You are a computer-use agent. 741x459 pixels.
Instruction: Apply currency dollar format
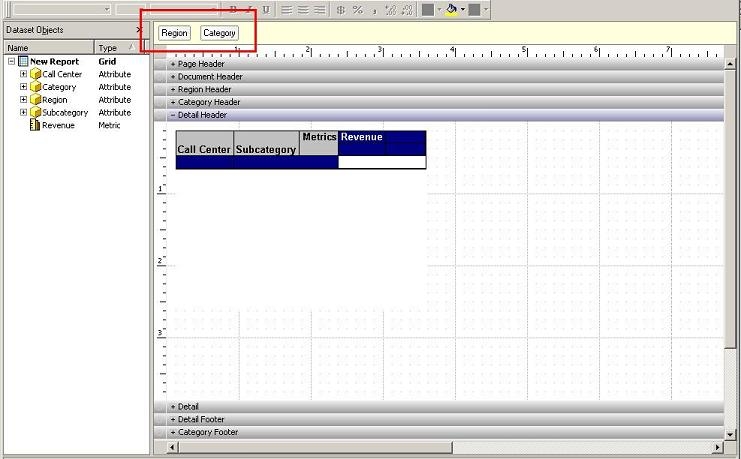(341, 9)
